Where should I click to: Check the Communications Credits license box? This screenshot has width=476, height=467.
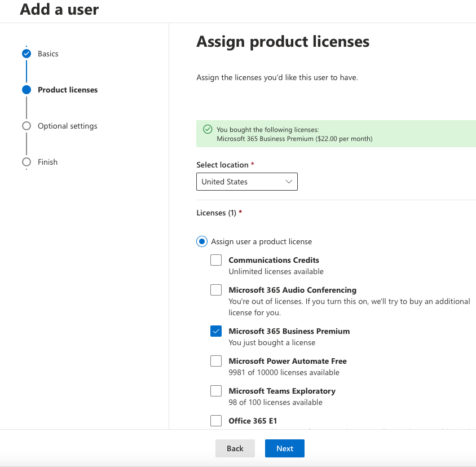(216, 260)
